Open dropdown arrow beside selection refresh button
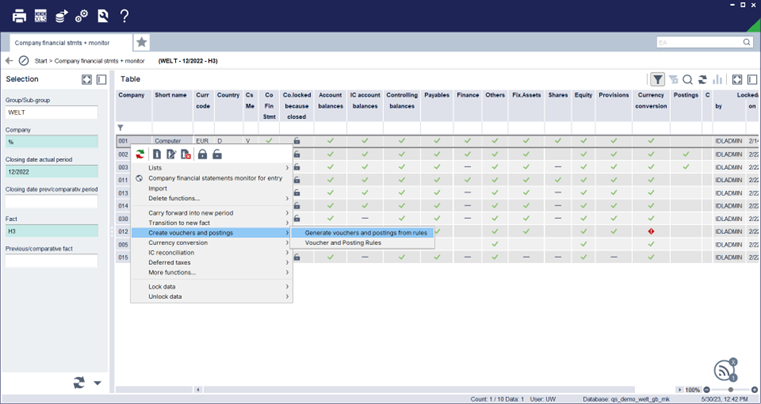The width and height of the screenshot is (761, 404). pyautogui.click(x=98, y=383)
